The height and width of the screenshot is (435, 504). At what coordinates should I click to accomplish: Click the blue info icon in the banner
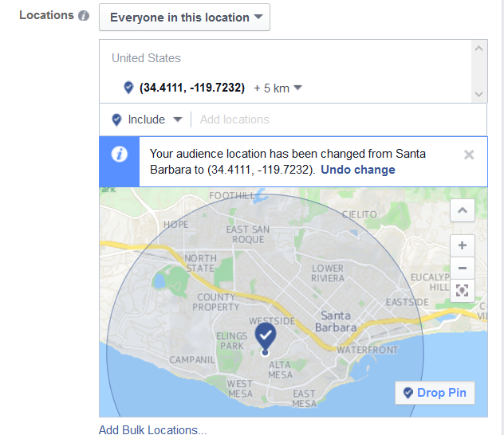pyautogui.click(x=120, y=155)
